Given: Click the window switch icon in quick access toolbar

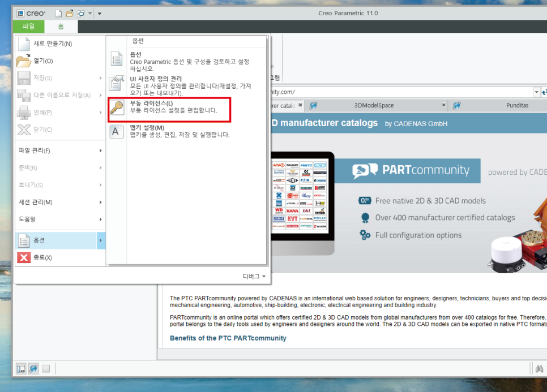Looking at the screenshot, I should (81, 13).
